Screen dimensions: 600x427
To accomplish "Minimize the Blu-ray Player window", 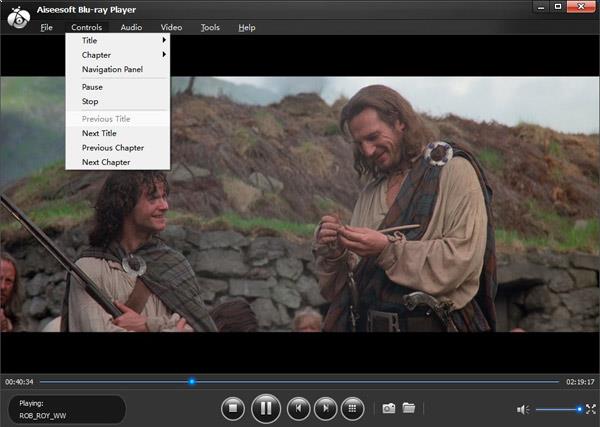I will click(541, 7).
